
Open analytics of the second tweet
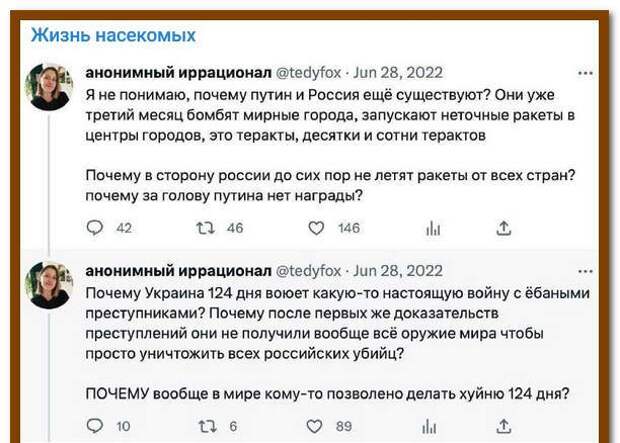click(x=432, y=426)
